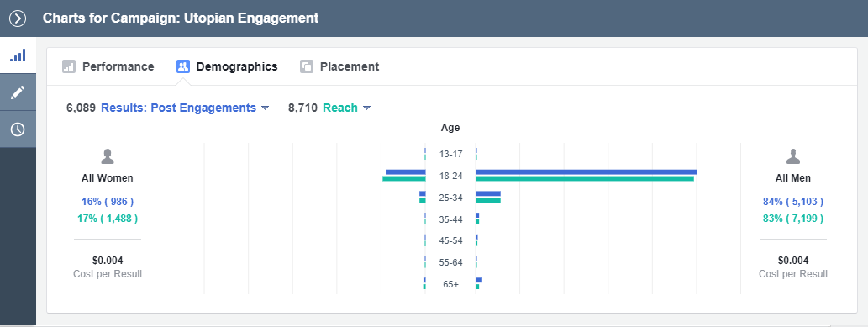Viewport: 868px width, 327px height.
Task: Collapse the charts panel with the arrow icon
Action: point(18,18)
